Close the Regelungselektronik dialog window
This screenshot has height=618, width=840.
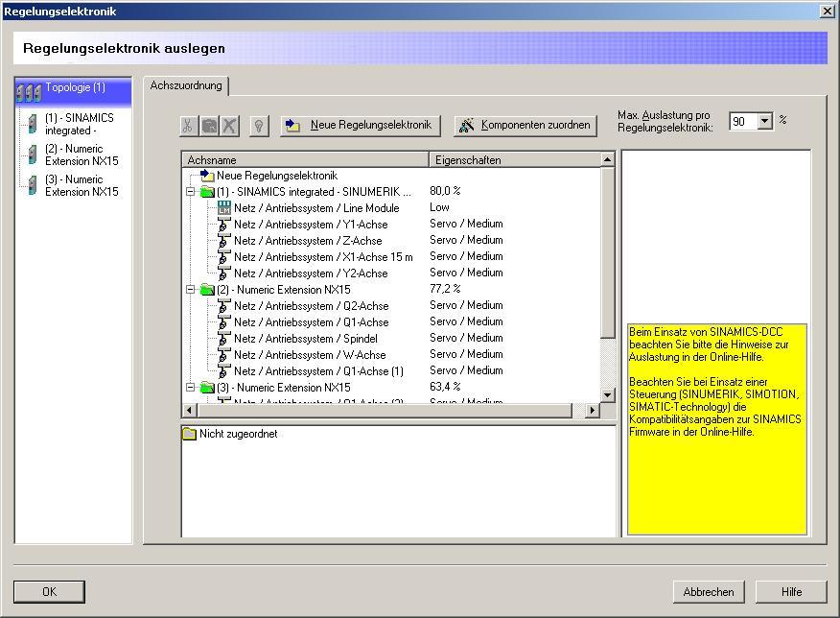pyautogui.click(x=828, y=12)
